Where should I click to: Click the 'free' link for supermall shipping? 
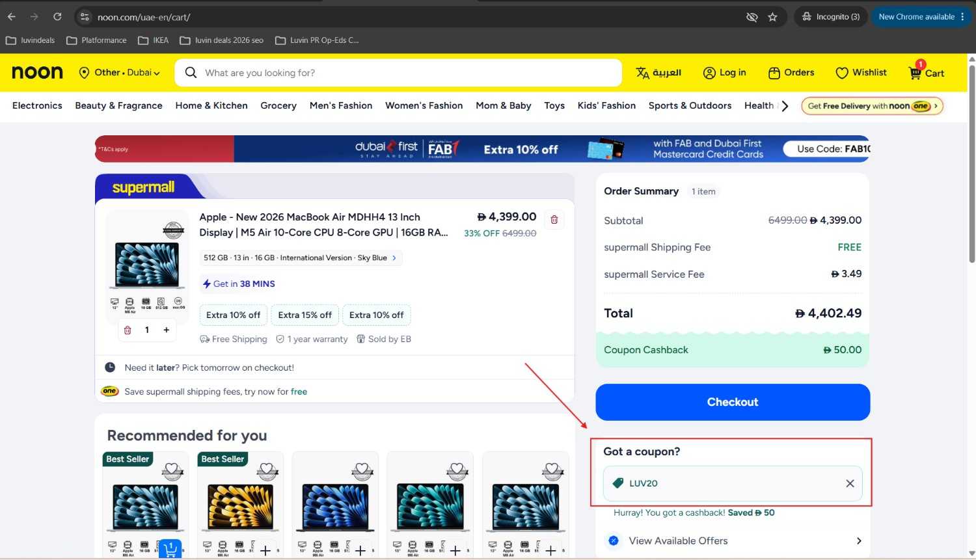point(299,392)
